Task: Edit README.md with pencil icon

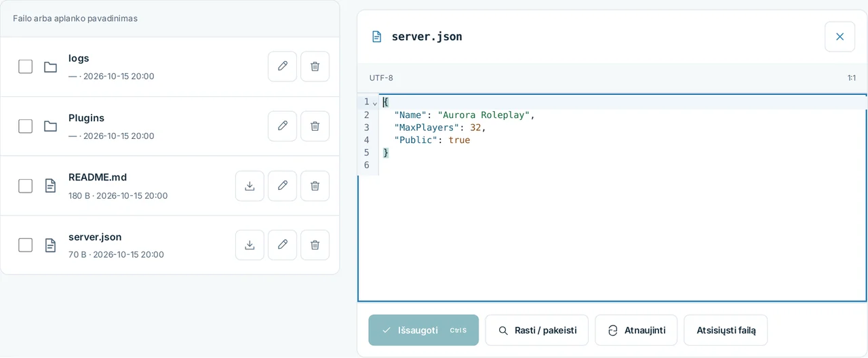Action: tap(282, 186)
